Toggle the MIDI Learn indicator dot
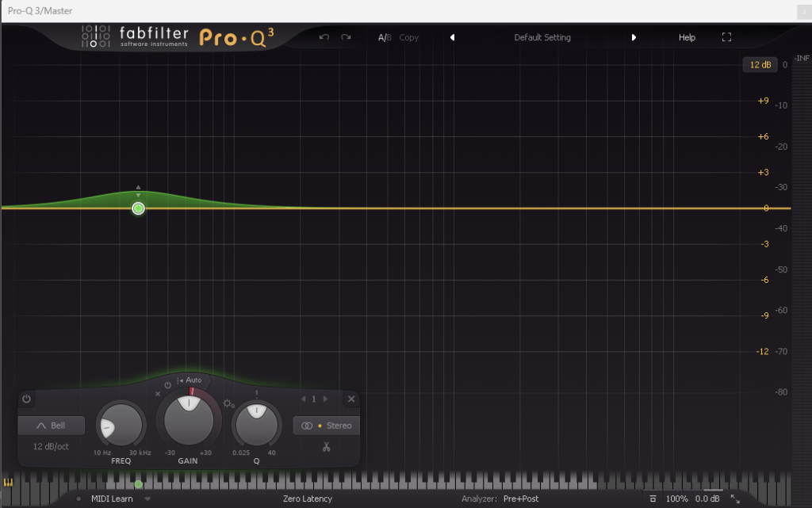Viewport: 812px width, 508px height. click(79, 498)
